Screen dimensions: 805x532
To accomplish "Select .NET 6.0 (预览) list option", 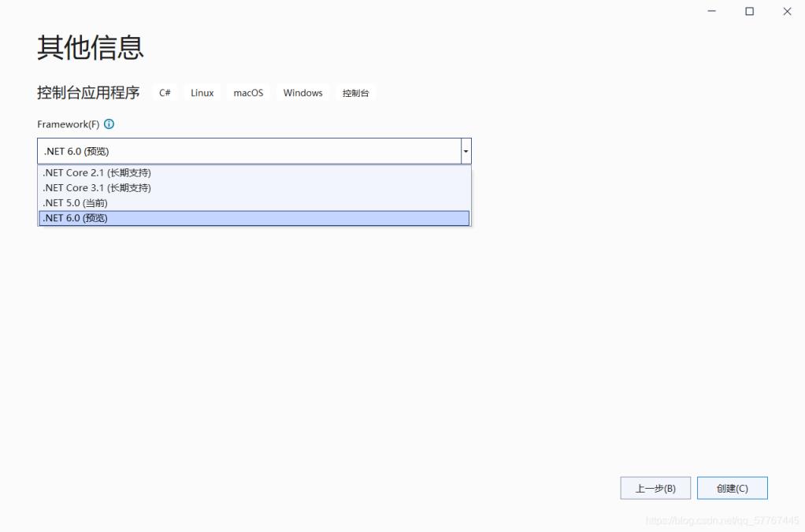I will [254, 218].
